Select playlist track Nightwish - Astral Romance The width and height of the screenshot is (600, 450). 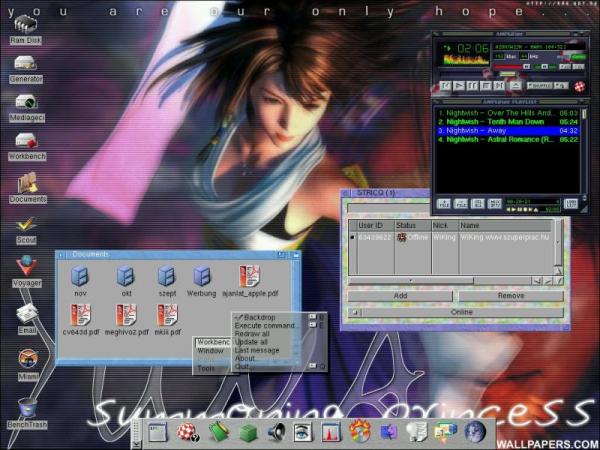point(508,139)
